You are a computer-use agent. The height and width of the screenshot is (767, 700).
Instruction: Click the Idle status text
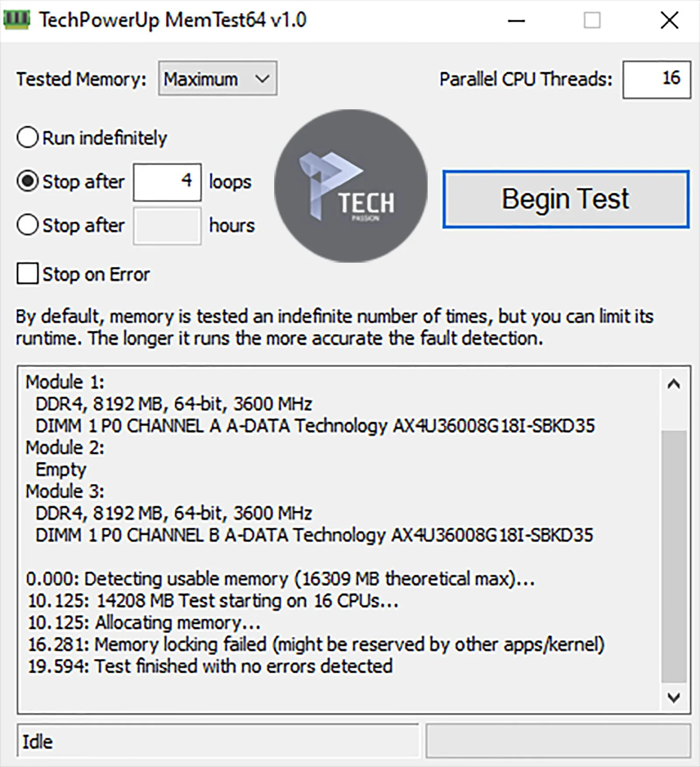tap(38, 742)
